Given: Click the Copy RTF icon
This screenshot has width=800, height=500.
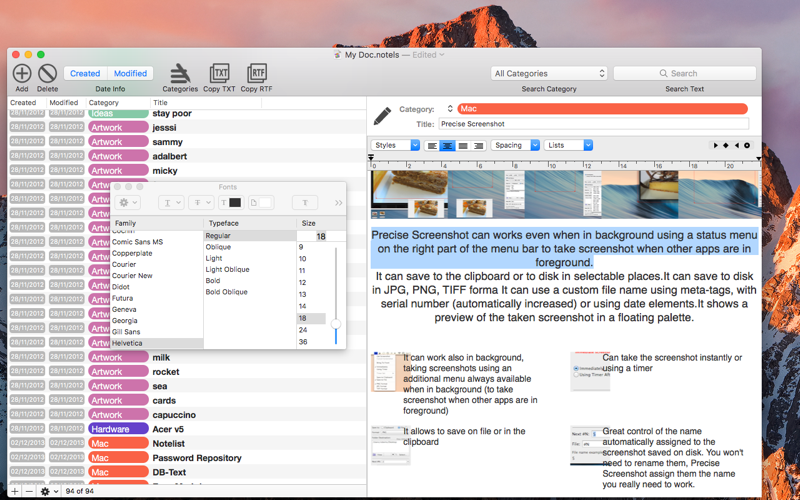Looking at the screenshot, I should tap(257, 73).
